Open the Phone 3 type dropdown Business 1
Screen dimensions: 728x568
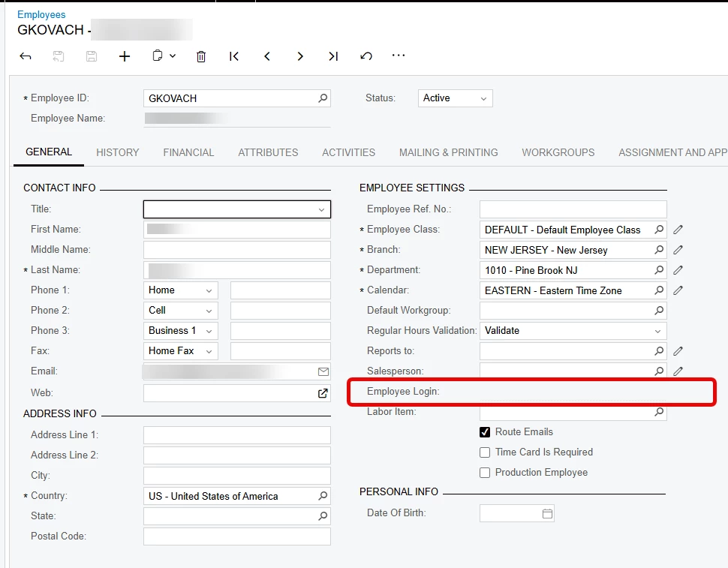(x=181, y=331)
